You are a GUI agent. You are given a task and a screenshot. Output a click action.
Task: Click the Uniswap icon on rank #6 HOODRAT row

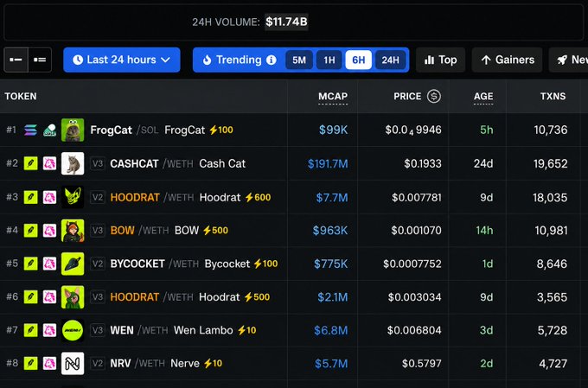[x=49, y=297]
